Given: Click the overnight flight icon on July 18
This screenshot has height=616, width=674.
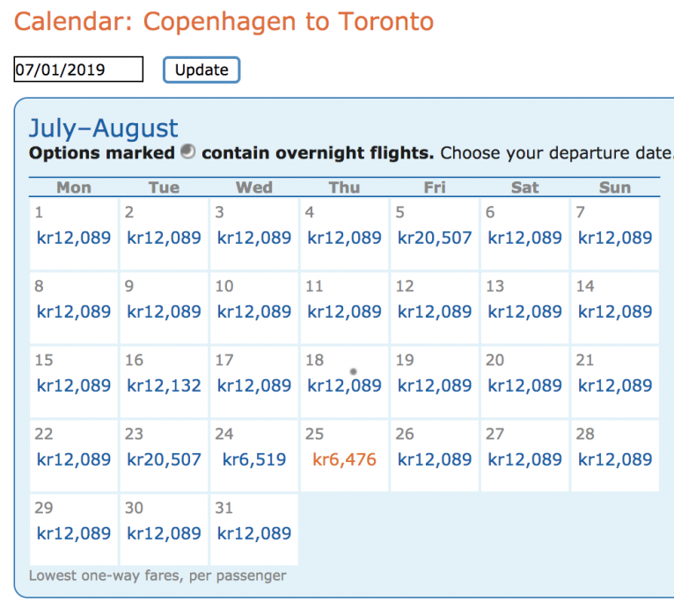Looking at the screenshot, I should pyautogui.click(x=353, y=371).
